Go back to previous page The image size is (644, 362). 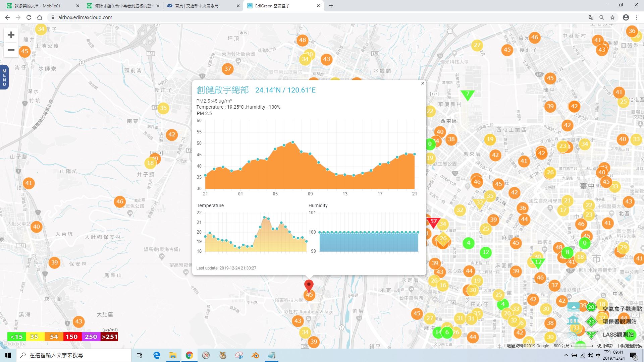tap(7, 17)
